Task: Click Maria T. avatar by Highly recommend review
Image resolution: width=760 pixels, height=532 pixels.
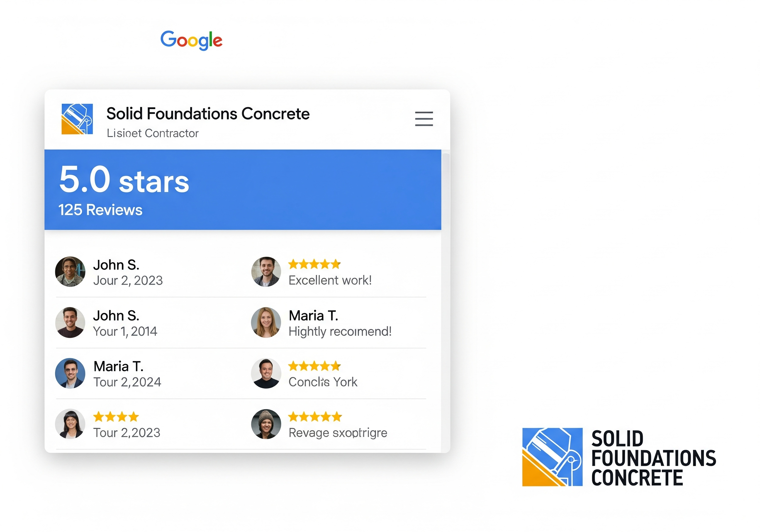Action: (266, 322)
